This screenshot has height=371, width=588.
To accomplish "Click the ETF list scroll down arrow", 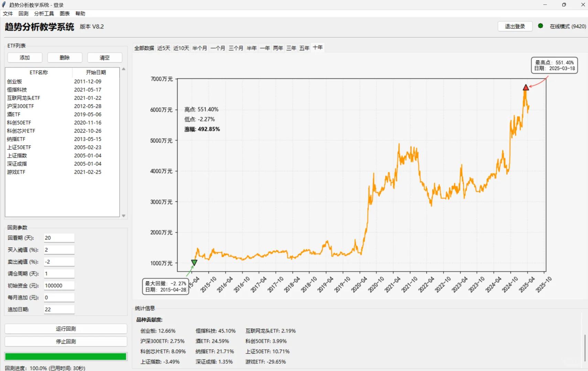I will point(123,216).
